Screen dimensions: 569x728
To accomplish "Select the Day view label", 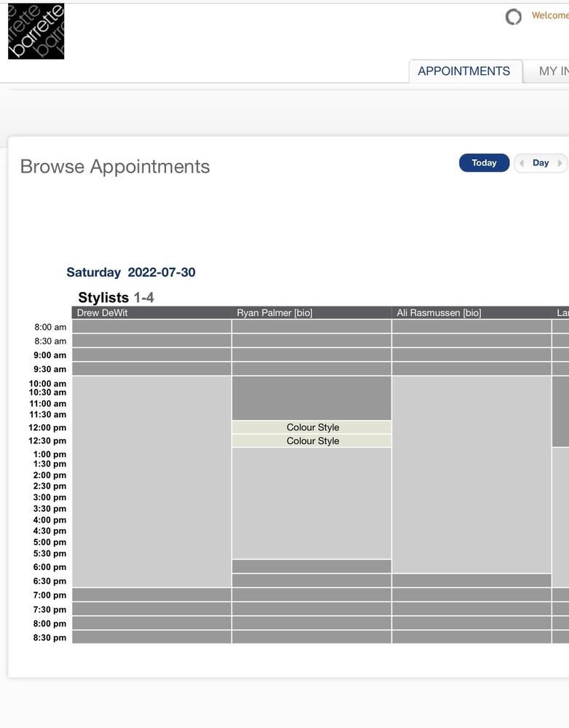I will coord(541,163).
